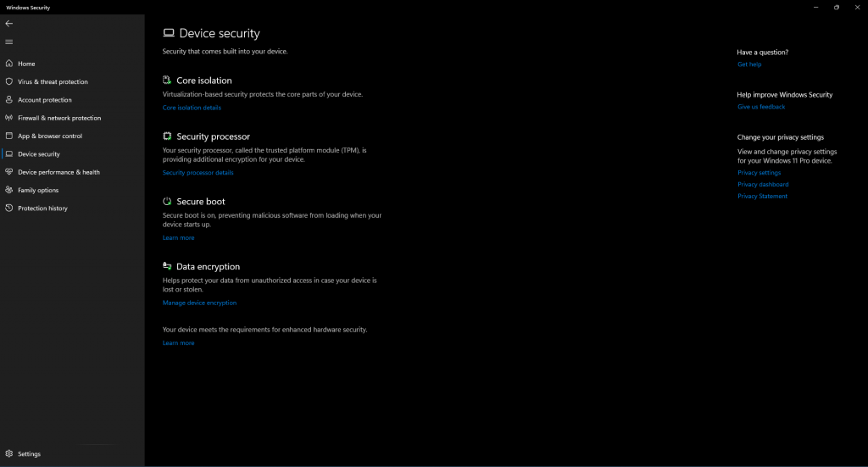Open App & browser control
The image size is (868, 467).
(x=50, y=136)
